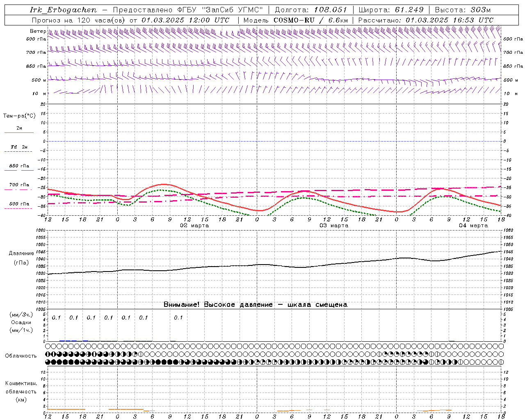525x420 pixels.
Task: Click the model resolution 6.6км
Action: (x=338, y=20)
